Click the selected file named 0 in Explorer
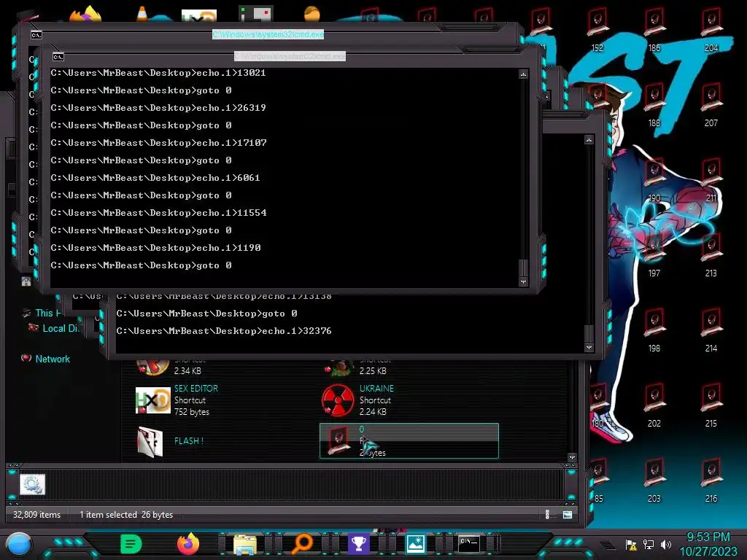Viewport: 747px width, 560px height. [x=409, y=441]
